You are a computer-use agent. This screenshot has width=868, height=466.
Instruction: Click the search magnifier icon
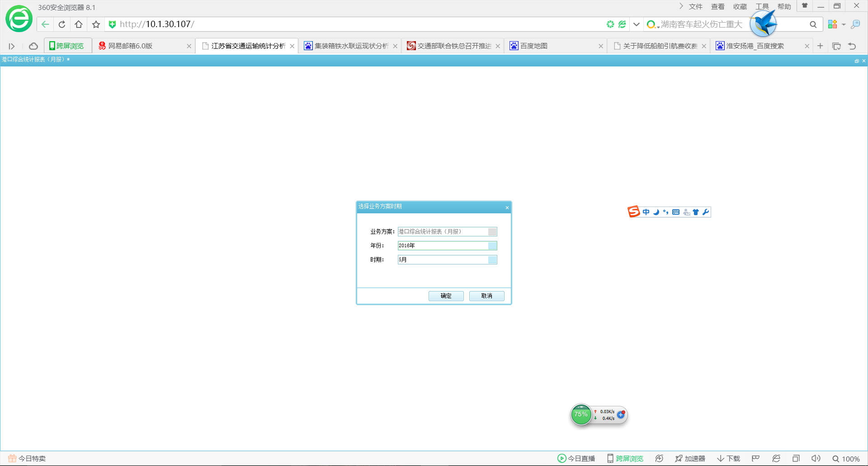(813, 24)
